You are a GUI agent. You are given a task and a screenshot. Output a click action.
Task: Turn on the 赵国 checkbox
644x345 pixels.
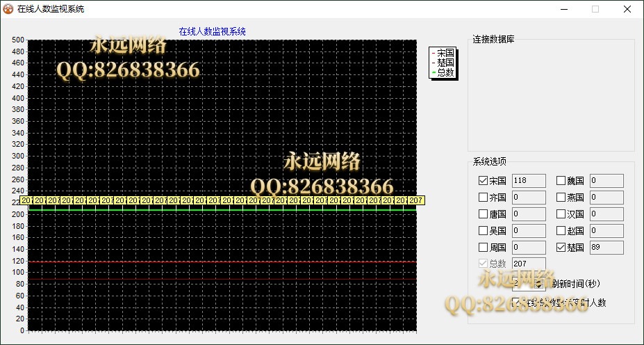click(x=561, y=231)
